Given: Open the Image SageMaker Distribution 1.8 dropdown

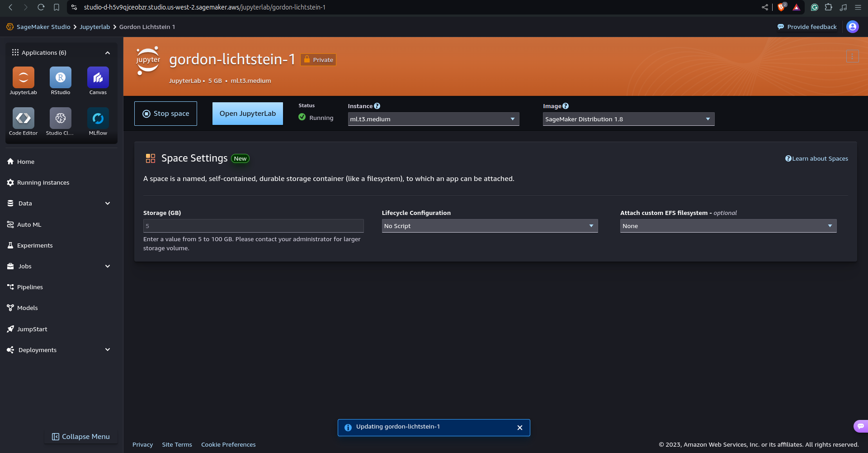Looking at the screenshot, I should coord(628,119).
